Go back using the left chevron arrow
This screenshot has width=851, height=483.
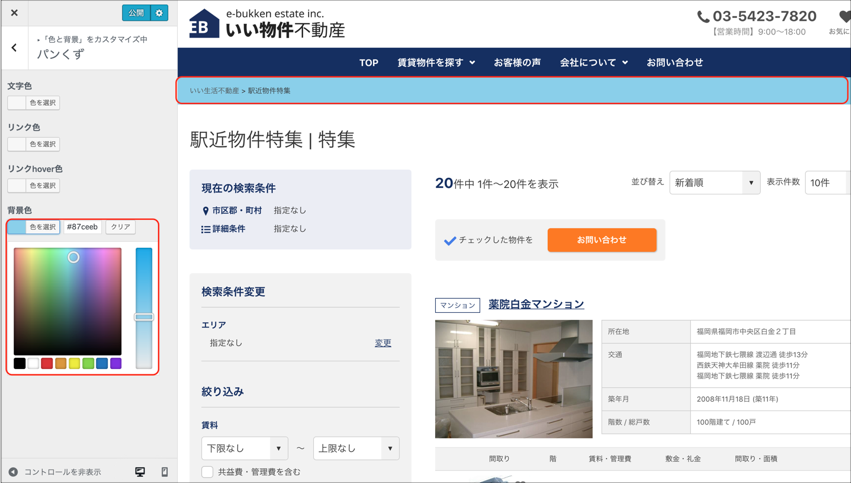[14, 48]
